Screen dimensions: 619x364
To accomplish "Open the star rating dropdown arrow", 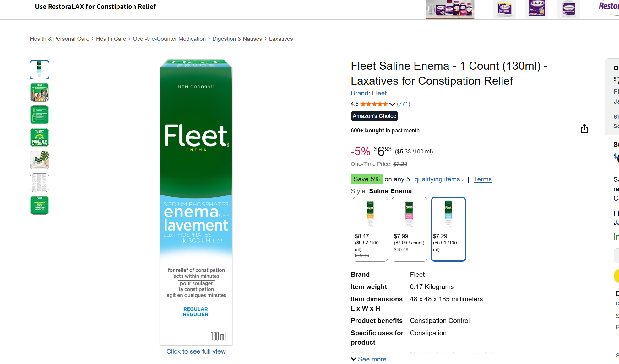I will click(392, 104).
